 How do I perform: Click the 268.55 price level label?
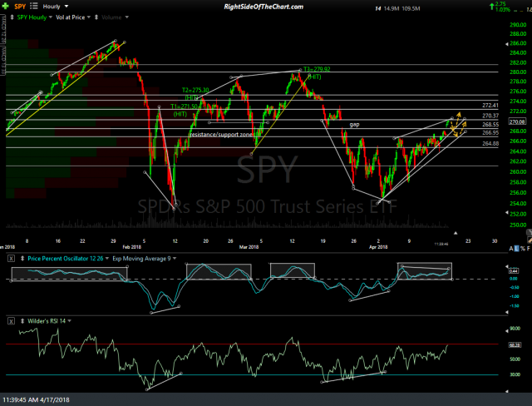pyautogui.click(x=490, y=125)
